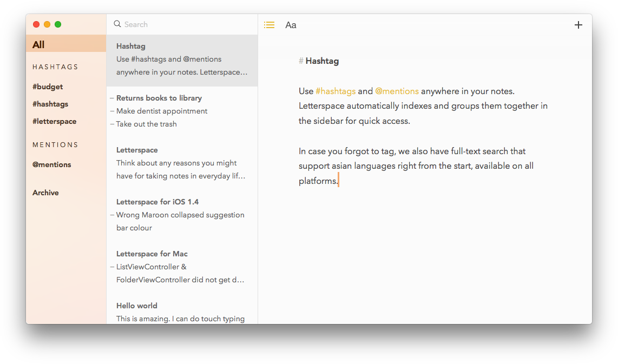
Task: Open the Aa font settings
Action: click(x=291, y=25)
